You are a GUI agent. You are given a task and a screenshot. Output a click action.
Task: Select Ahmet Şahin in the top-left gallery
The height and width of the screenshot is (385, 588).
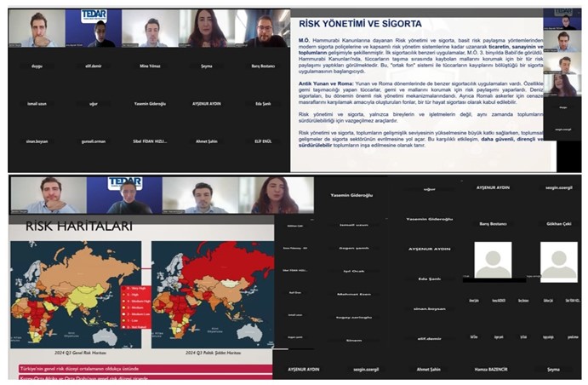(207, 141)
